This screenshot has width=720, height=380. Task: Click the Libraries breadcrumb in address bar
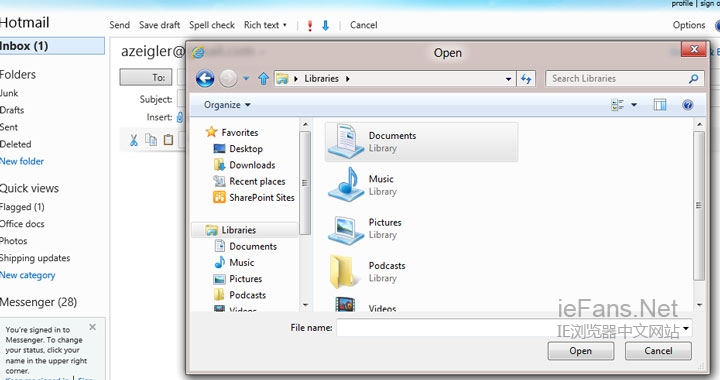click(x=321, y=78)
